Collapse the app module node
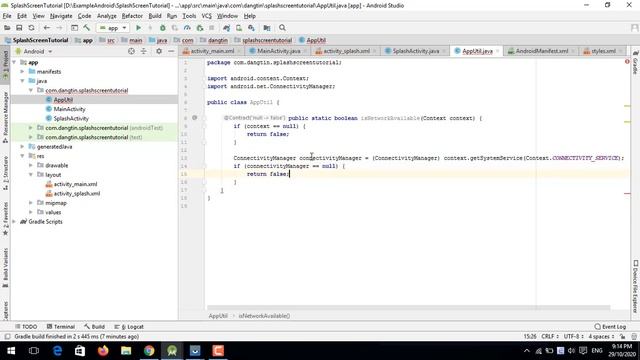This screenshot has width=640, height=360. (x=14, y=62)
